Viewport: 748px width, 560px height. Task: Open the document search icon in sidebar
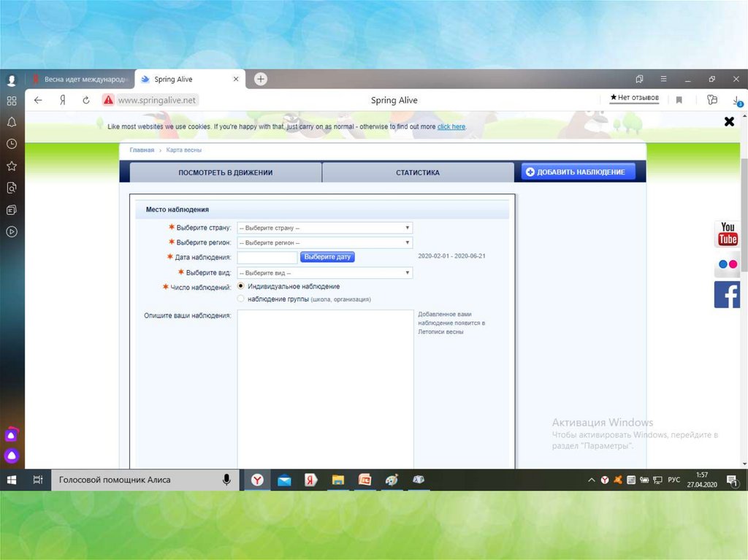pyautogui.click(x=12, y=188)
